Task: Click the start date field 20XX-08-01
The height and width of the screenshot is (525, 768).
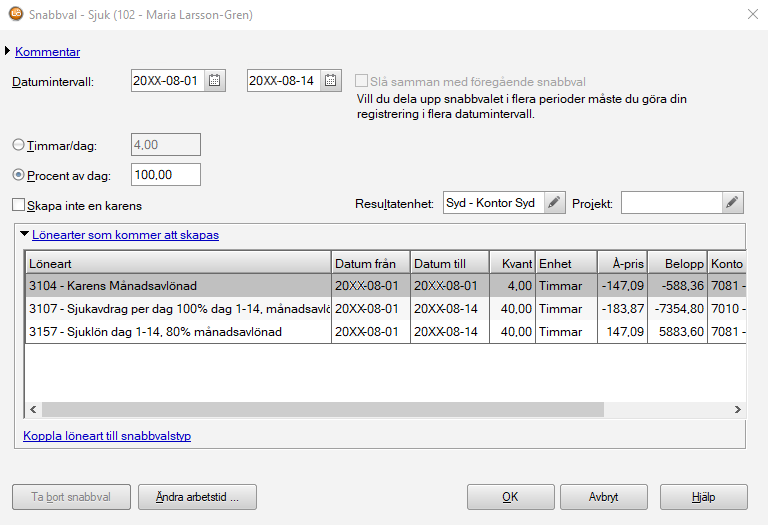Action: click(168, 80)
